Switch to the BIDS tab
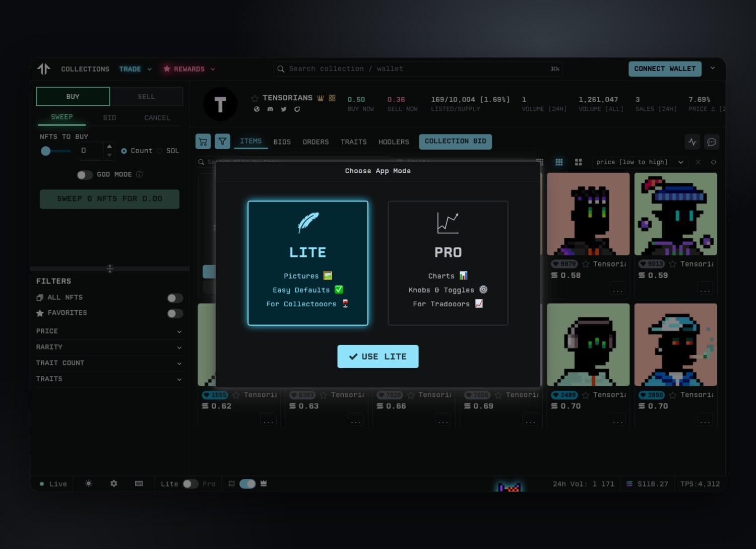 tap(282, 142)
